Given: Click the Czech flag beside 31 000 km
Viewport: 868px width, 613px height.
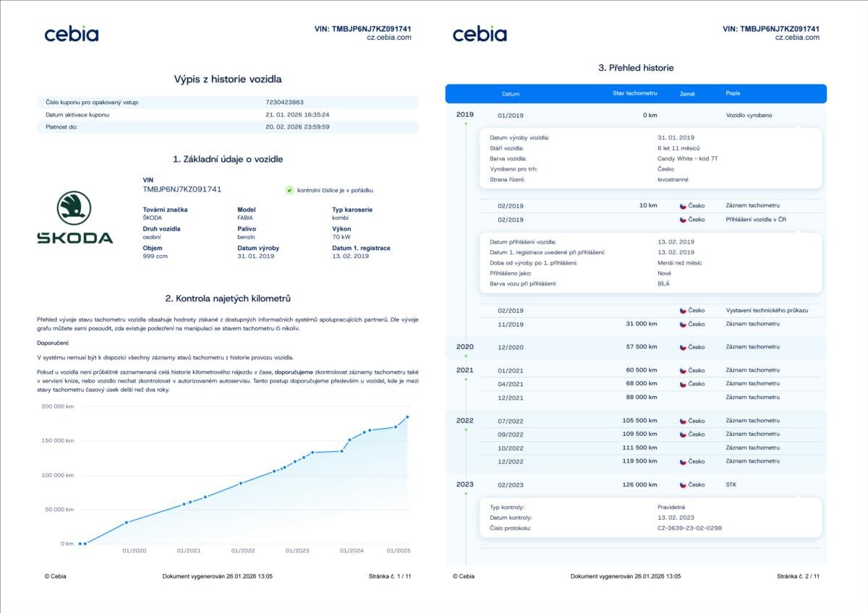Looking at the screenshot, I should 683,324.
